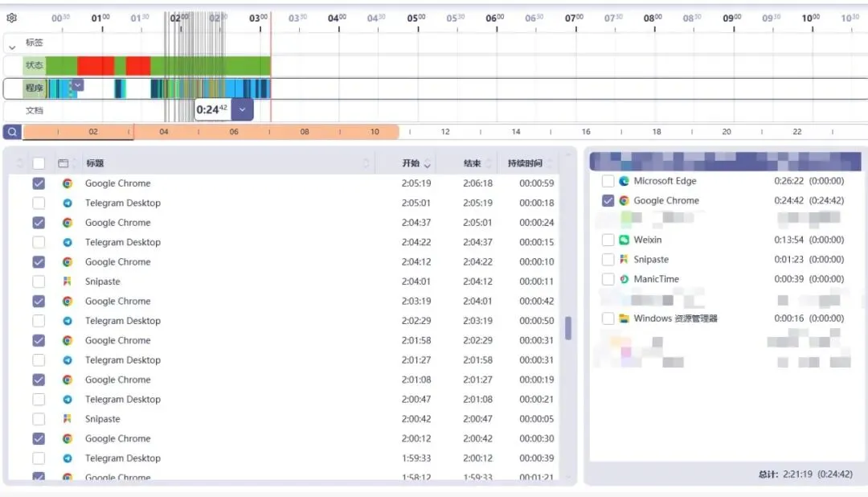Click the 12 hour mark on the day ruler
The height and width of the screenshot is (497, 868).
tap(445, 132)
